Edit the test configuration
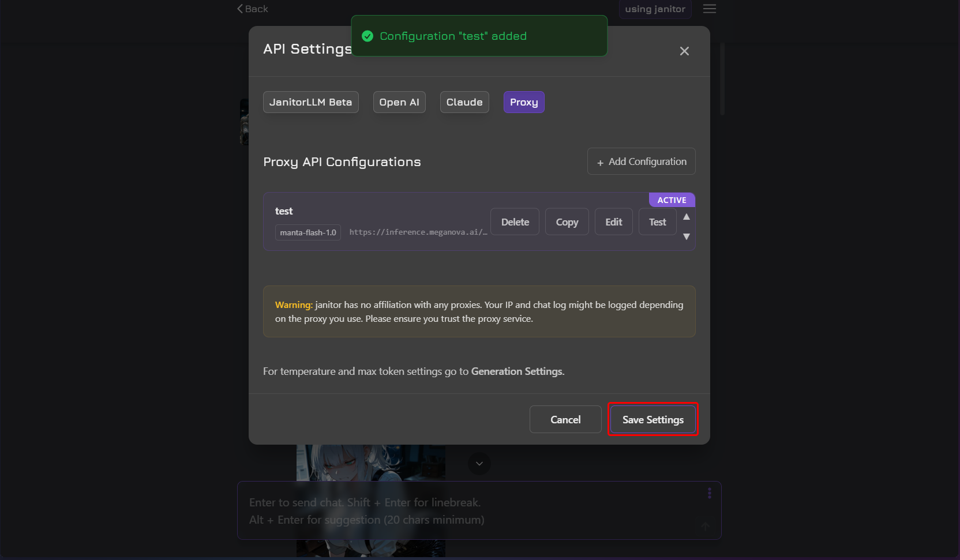Screen dimensions: 960x560 (613, 222)
